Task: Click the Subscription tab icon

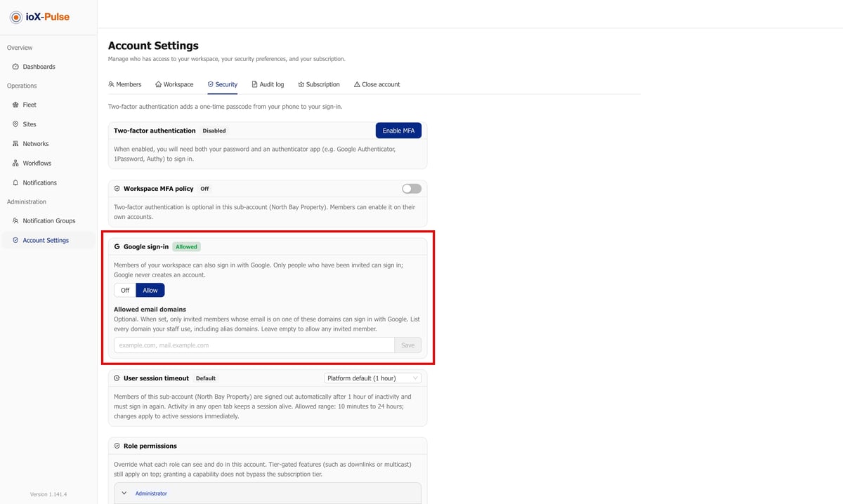Action: tap(301, 84)
